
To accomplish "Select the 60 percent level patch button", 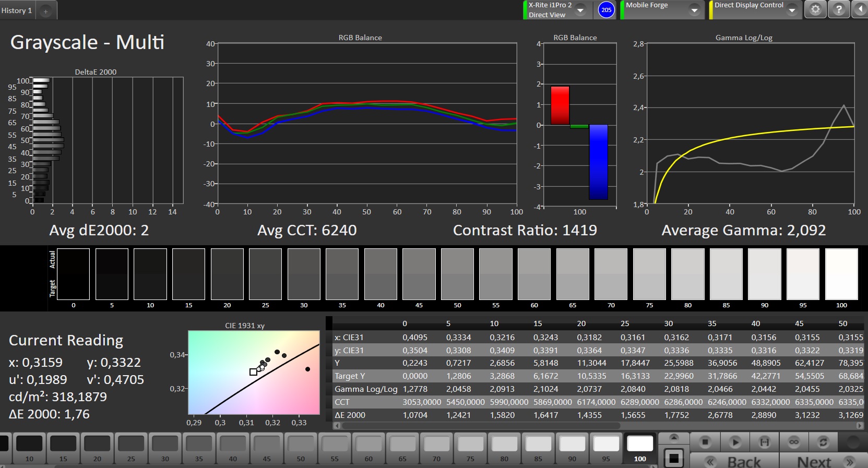I will click(368, 449).
